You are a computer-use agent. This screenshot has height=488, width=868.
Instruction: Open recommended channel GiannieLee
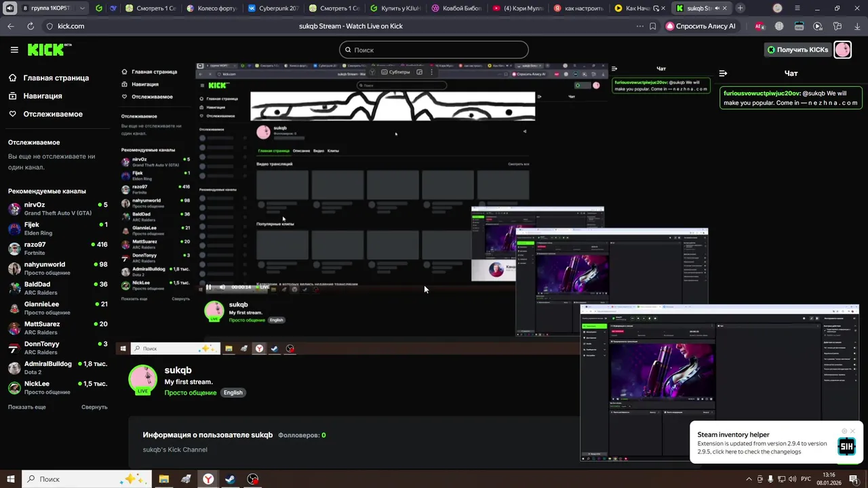(58, 308)
